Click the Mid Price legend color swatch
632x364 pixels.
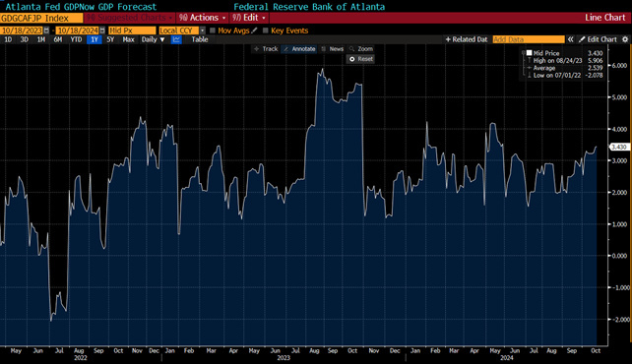pyautogui.click(x=529, y=53)
